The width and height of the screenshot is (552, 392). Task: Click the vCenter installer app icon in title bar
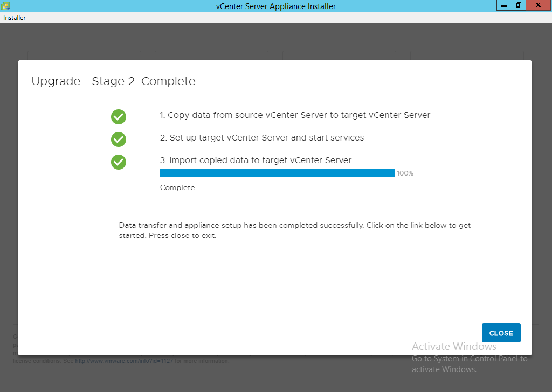point(5,6)
